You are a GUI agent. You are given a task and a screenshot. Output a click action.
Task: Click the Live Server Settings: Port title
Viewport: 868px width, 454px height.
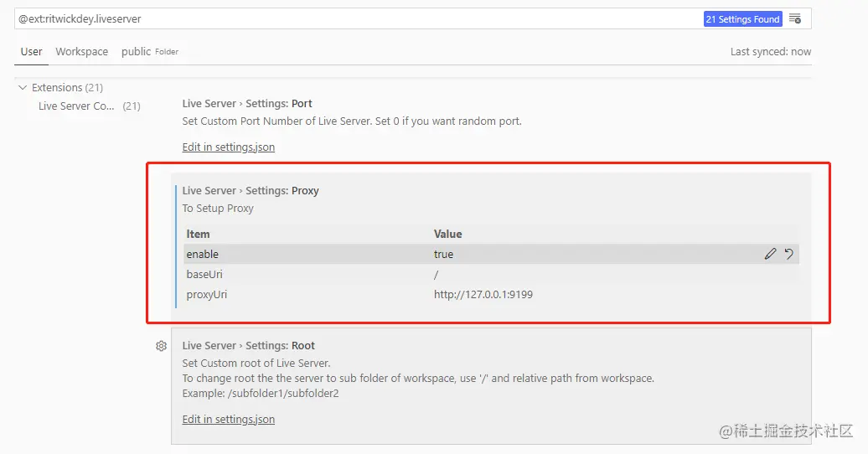tap(247, 104)
